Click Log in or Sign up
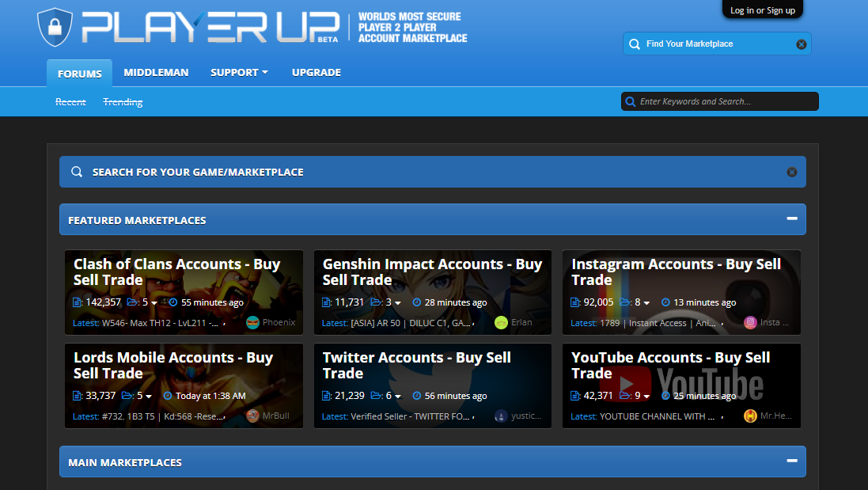868x490 pixels. point(762,10)
